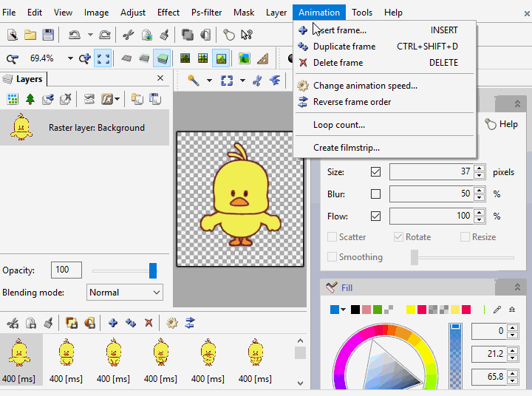The height and width of the screenshot is (396, 532).
Task: Click the selection frame tool icon
Action: tap(227, 81)
